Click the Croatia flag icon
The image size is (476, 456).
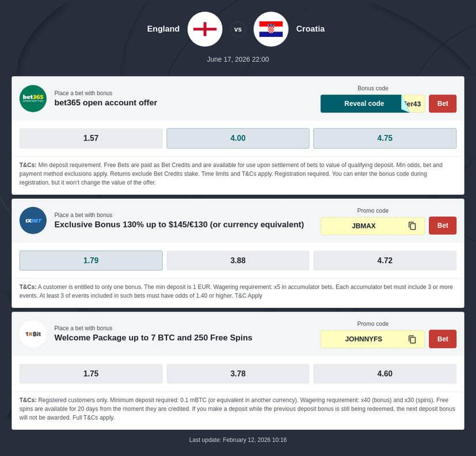(x=271, y=29)
